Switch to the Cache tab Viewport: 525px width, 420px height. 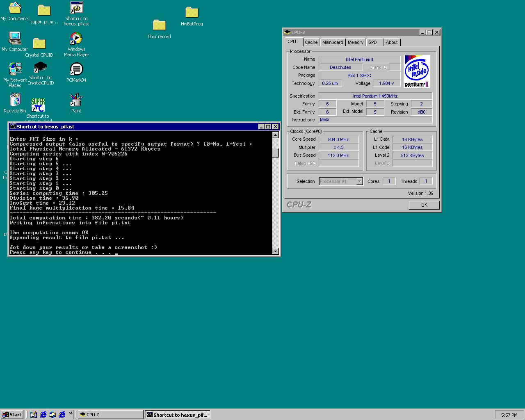coord(311,42)
